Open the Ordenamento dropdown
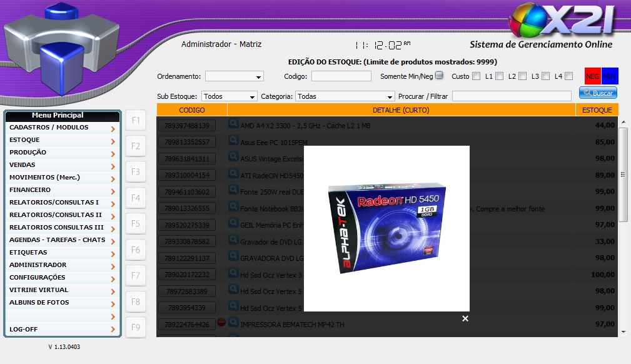Image resolution: width=631 pixels, height=364 pixels. (x=235, y=76)
